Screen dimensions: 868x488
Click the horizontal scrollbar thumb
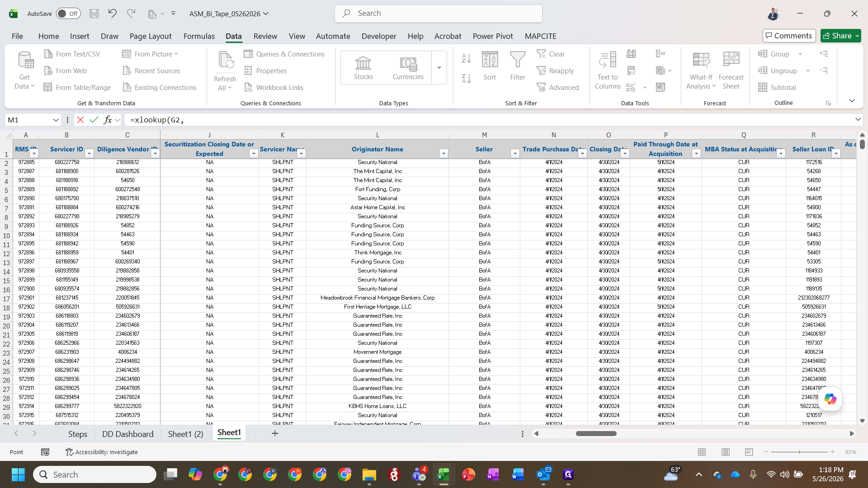596,433
